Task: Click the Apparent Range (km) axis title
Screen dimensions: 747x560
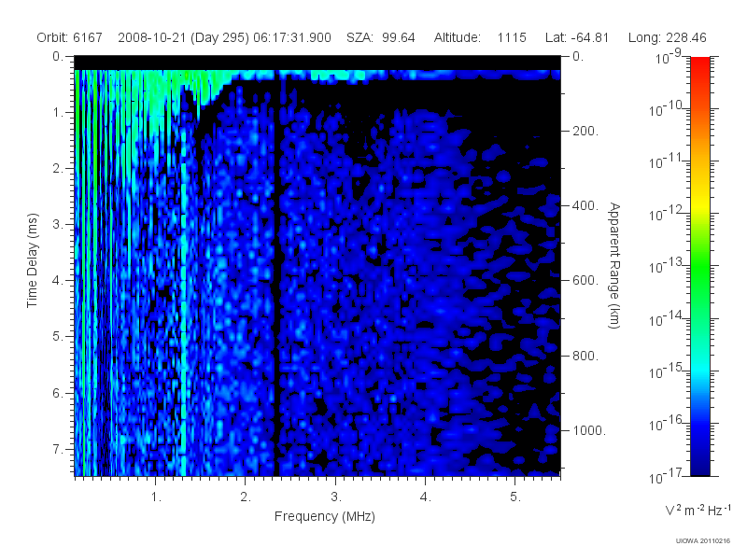Action: pos(614,265)
